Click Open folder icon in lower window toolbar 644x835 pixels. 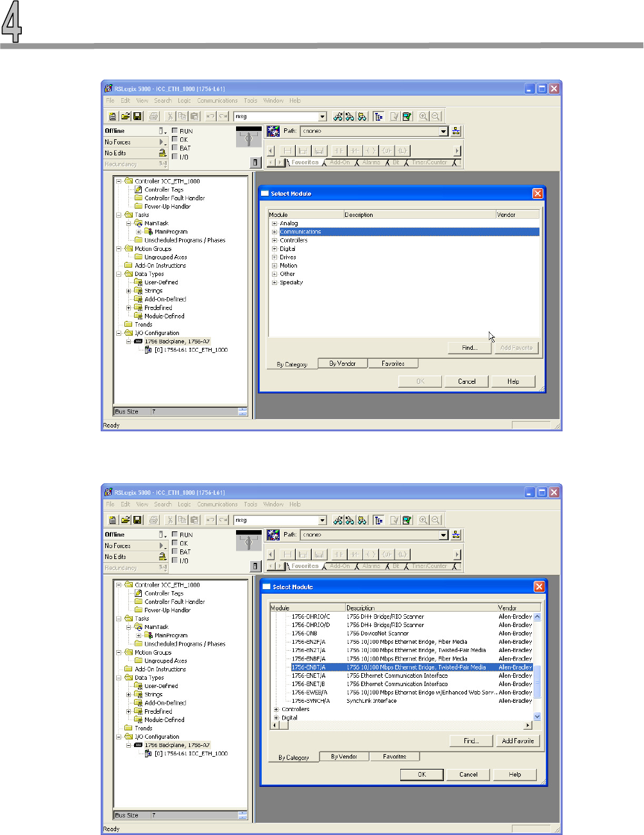(x=125, y=520)
